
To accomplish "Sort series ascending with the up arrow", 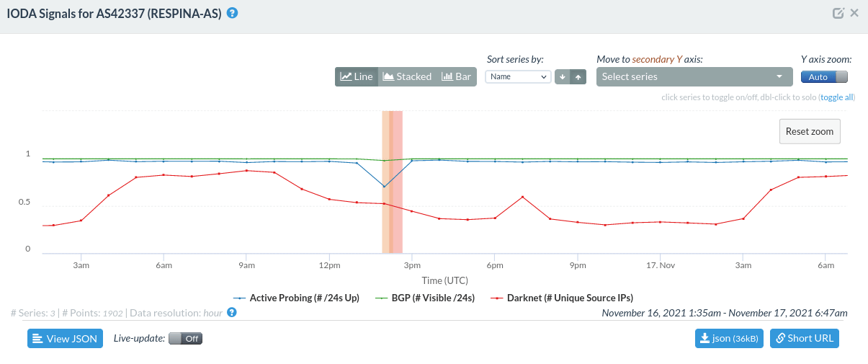I will [578, 76].
